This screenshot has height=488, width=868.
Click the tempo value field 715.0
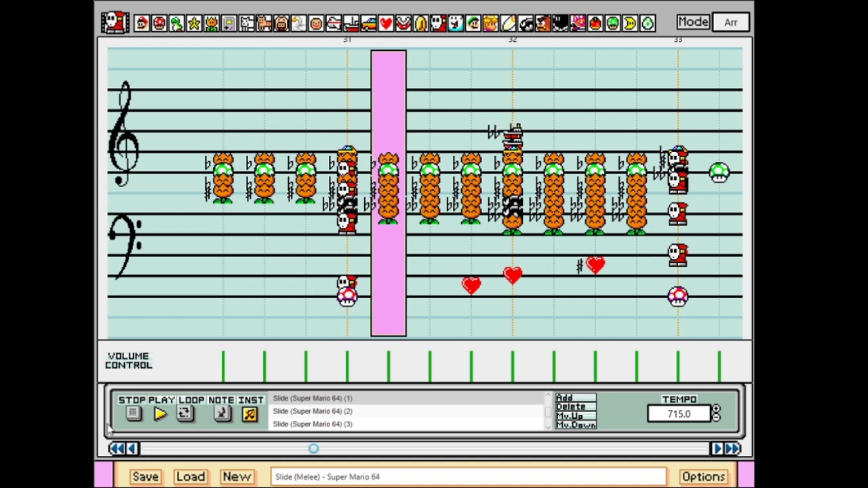679,413
